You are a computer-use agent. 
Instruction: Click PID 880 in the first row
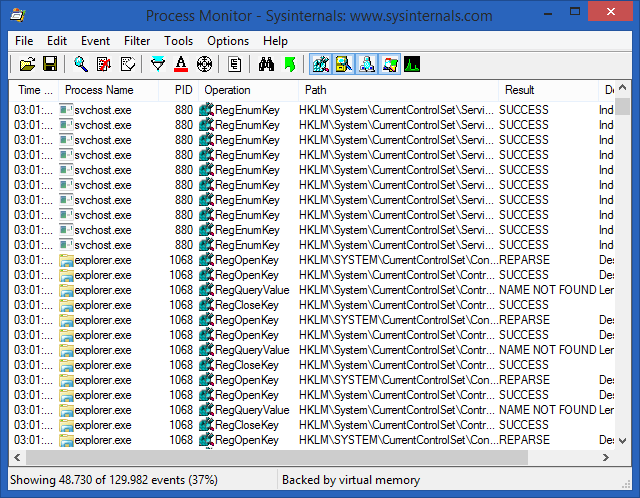point(184,110)
